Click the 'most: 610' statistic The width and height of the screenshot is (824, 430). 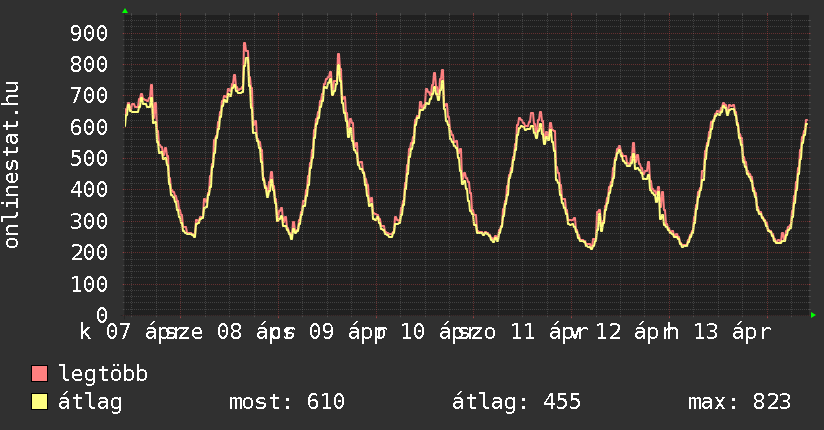(286, 403)
